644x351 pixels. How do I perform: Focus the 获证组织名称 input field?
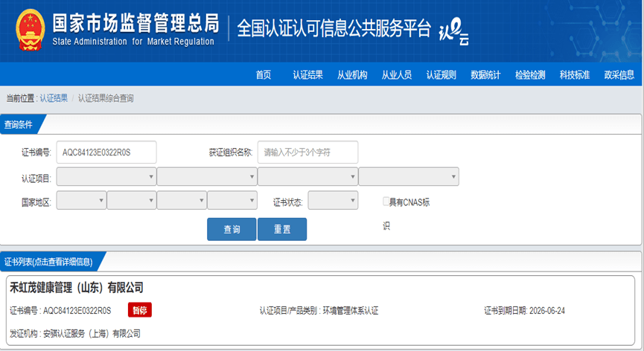click(307, 152)
